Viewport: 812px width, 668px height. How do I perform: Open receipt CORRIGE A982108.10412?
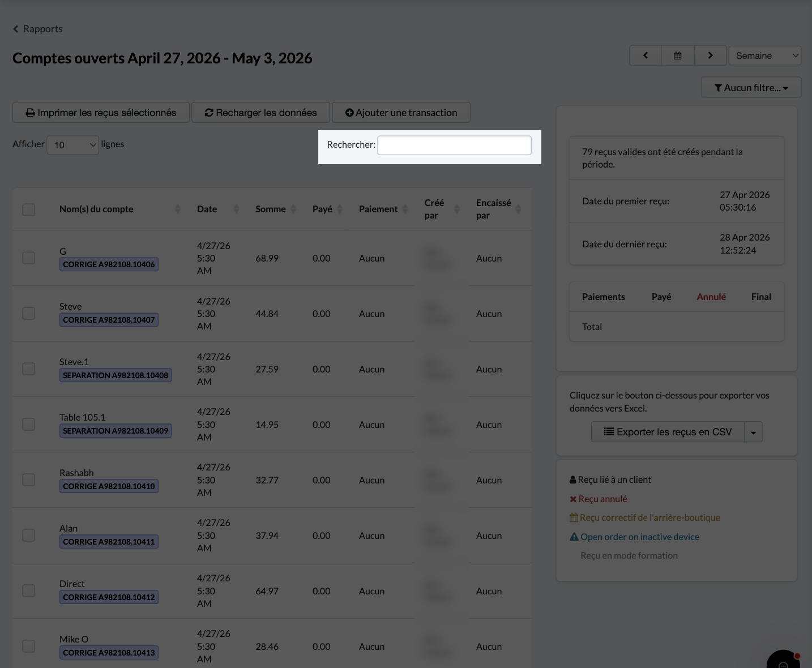point(109,597)
